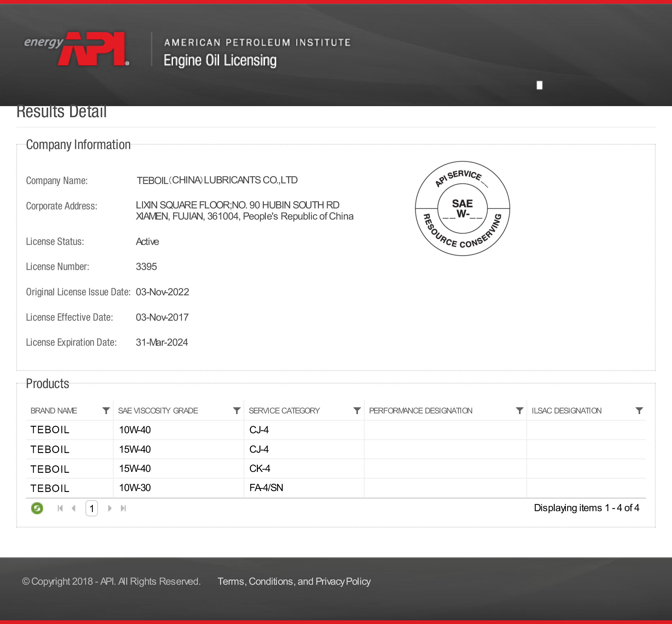The image size is (672, 624).
Task: Select the 10W-40 viscosity grade cell
Action: (179, 430)
